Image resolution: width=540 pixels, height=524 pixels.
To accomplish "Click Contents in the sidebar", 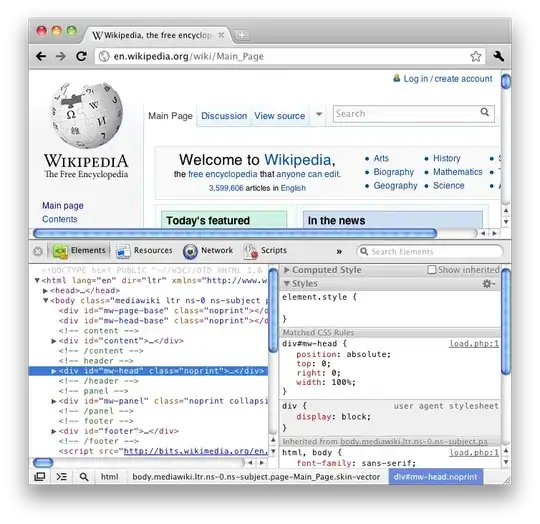I will 60,219.
